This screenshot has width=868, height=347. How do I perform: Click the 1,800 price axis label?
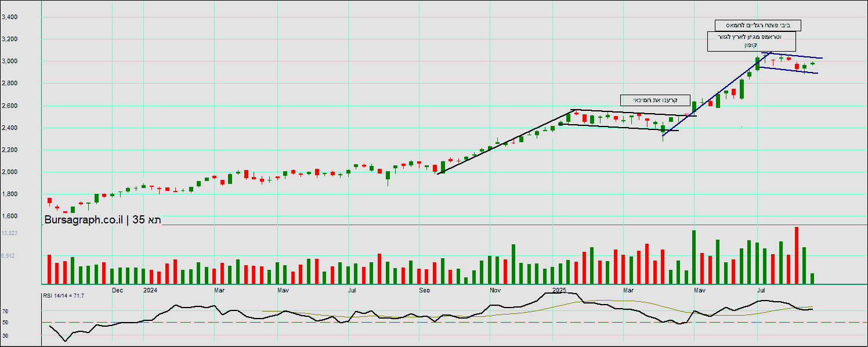pos(9,194)
